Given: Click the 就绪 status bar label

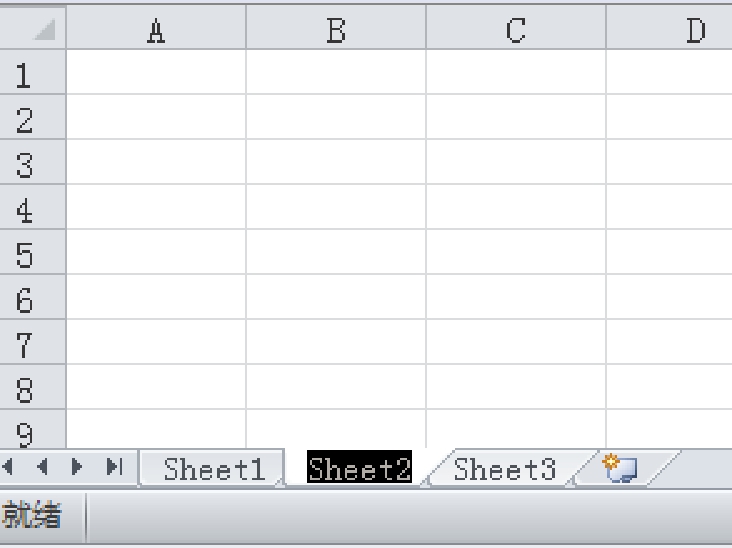Looking at the screenshot, I should (x=32, y=514).
